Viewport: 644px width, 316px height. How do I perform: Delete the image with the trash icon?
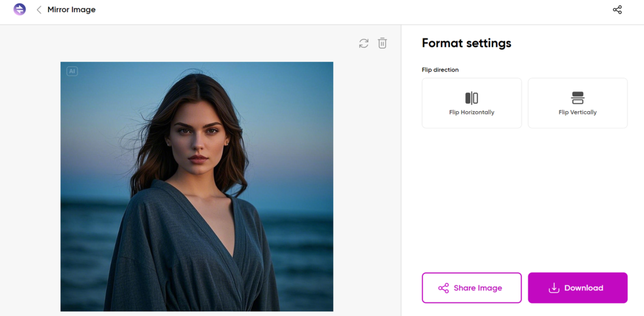[382, 43]
